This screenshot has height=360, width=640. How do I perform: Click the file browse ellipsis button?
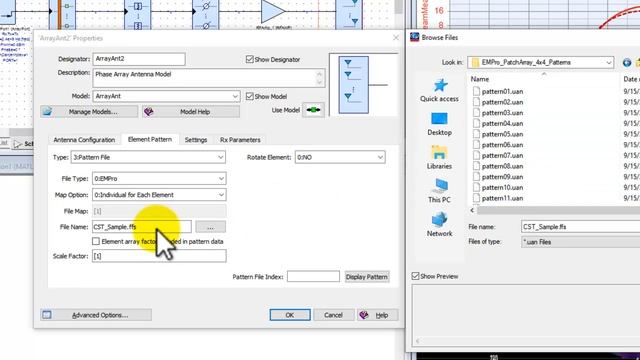click(x=211, y=227)
